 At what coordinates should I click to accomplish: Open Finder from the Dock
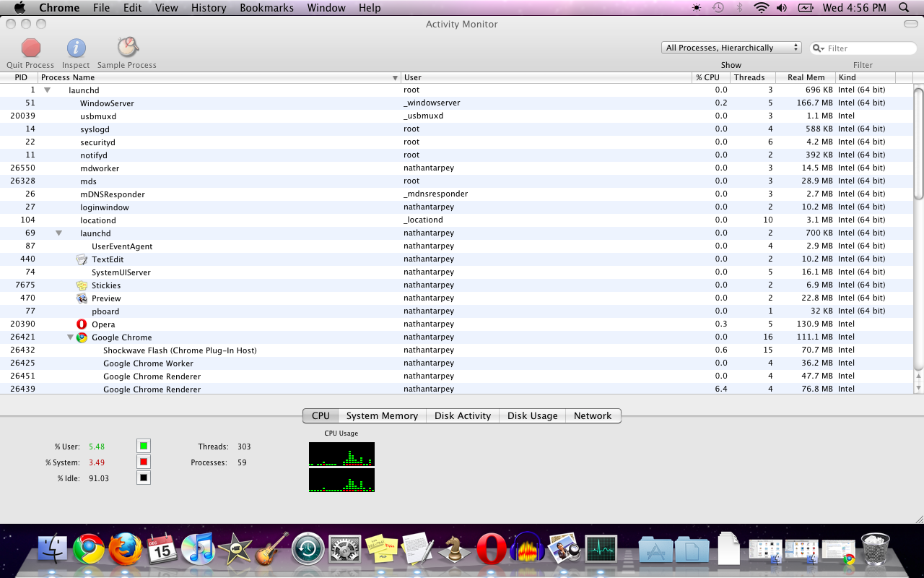[52, 550]
